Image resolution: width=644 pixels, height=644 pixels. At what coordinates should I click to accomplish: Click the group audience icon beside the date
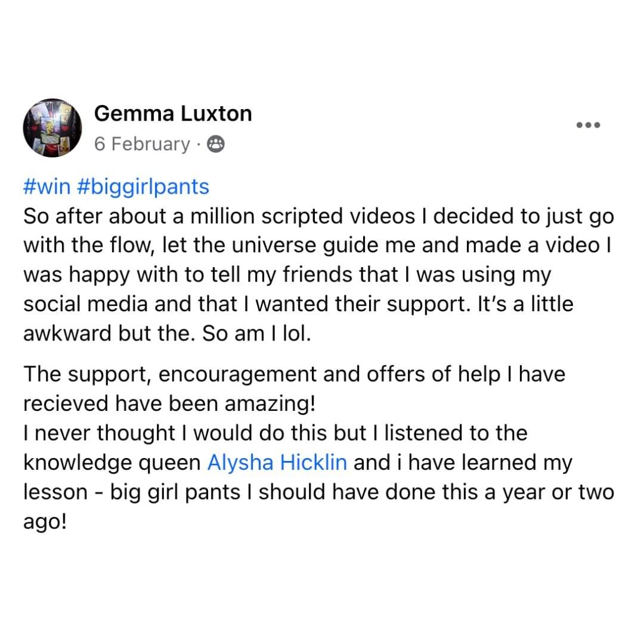click(x=216, y=144)
